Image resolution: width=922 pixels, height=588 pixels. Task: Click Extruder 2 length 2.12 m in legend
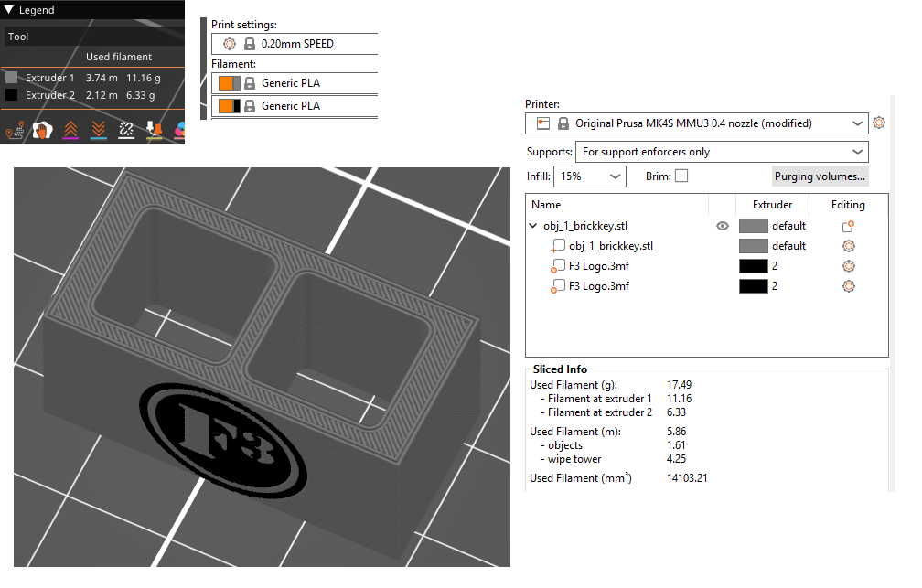[102, 95]
